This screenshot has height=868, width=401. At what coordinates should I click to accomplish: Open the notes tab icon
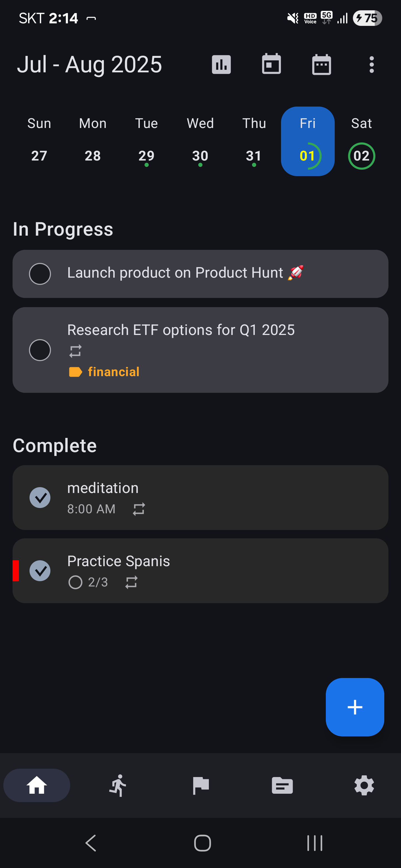pos(282,785)
